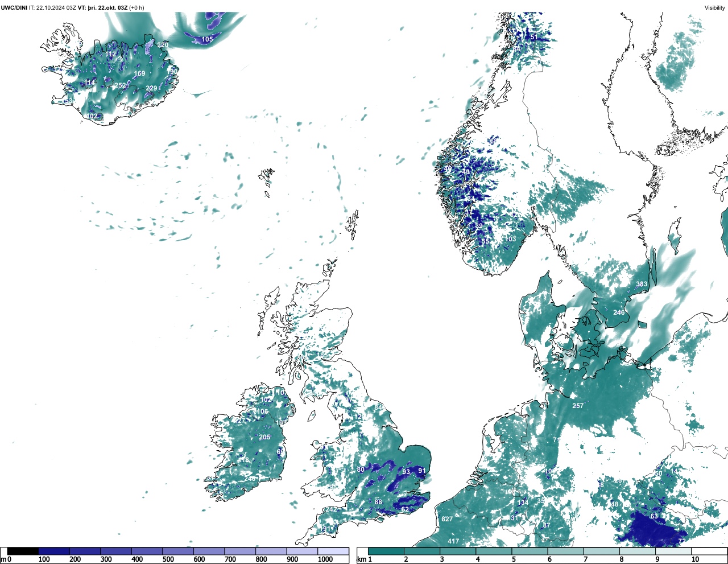Click the '51' value in northern Norway

tap(533, 38)
